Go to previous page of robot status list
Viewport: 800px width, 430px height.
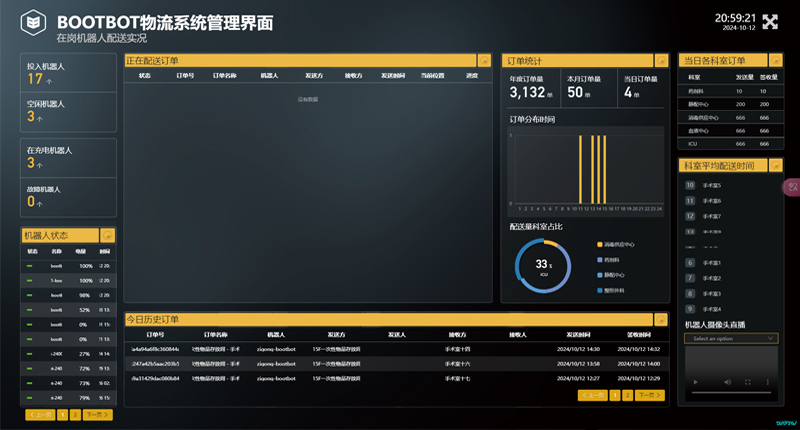pos(40,415)
